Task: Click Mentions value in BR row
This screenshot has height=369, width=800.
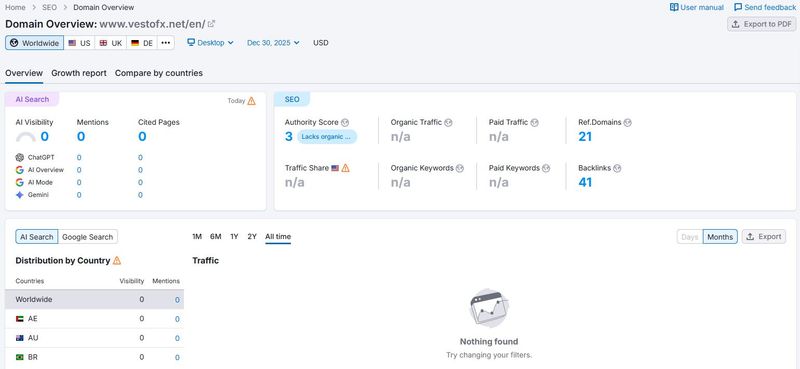Action: (177, 358)
